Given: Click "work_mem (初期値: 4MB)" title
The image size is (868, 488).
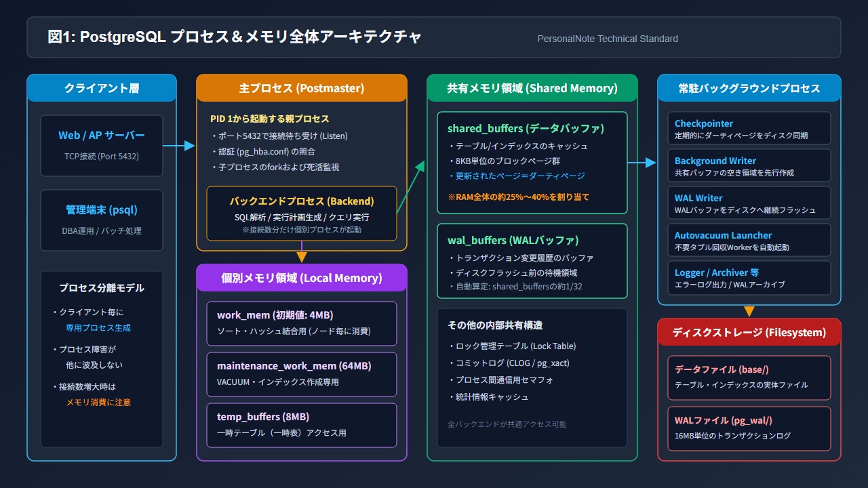Looking at the screenshot, I should tap(275, 315).
